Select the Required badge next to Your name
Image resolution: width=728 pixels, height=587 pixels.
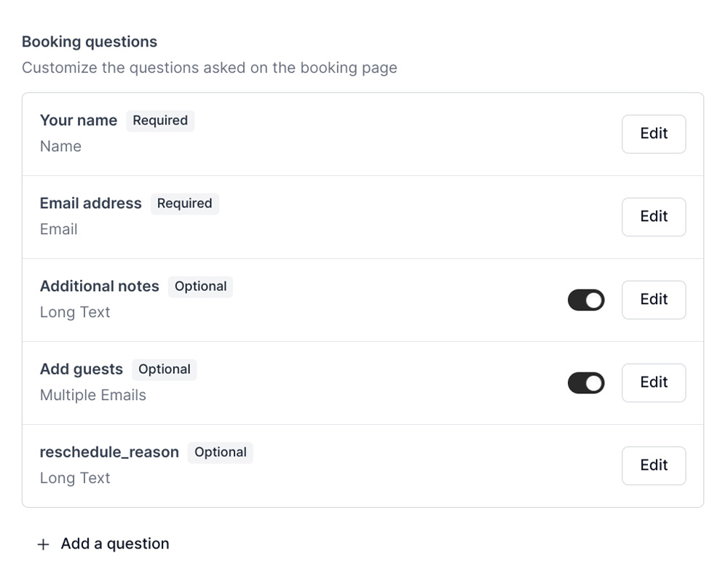(160, 121)
